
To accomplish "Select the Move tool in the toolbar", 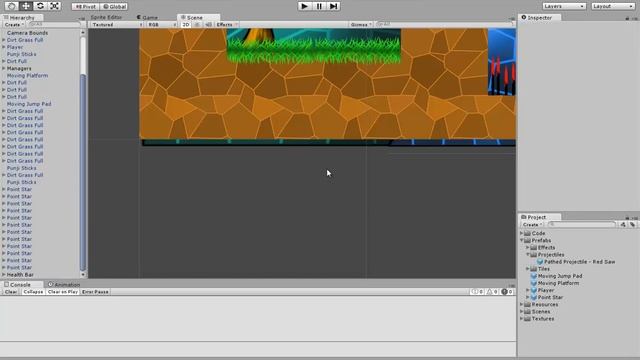I will coord(26,6).
